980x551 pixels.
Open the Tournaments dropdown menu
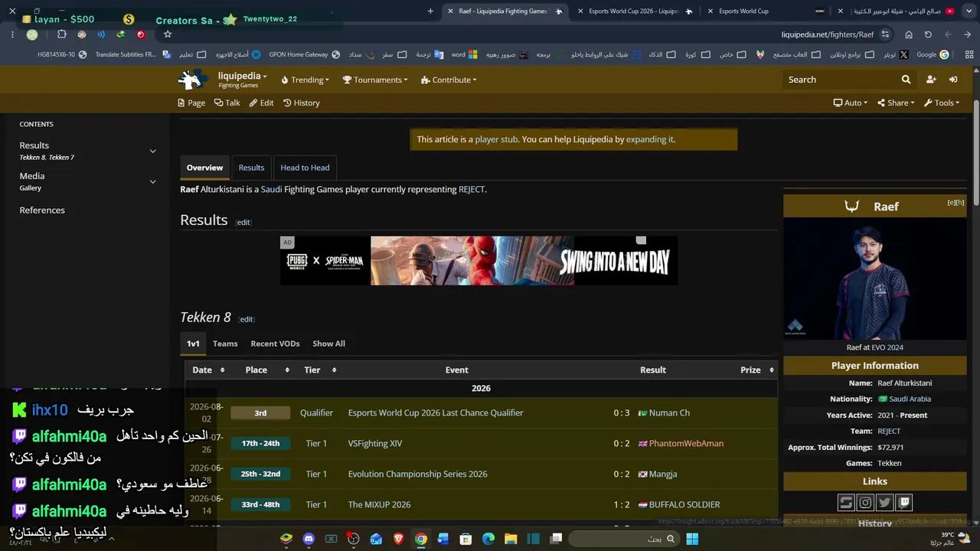point(375,80)
